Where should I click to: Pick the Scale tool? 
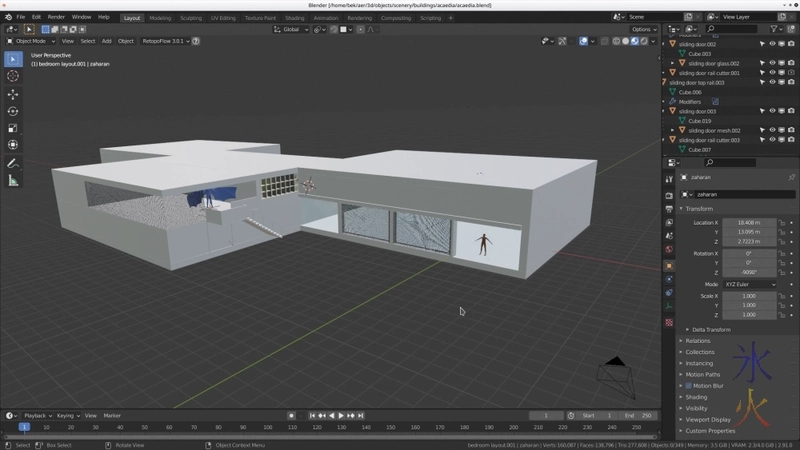13,128
